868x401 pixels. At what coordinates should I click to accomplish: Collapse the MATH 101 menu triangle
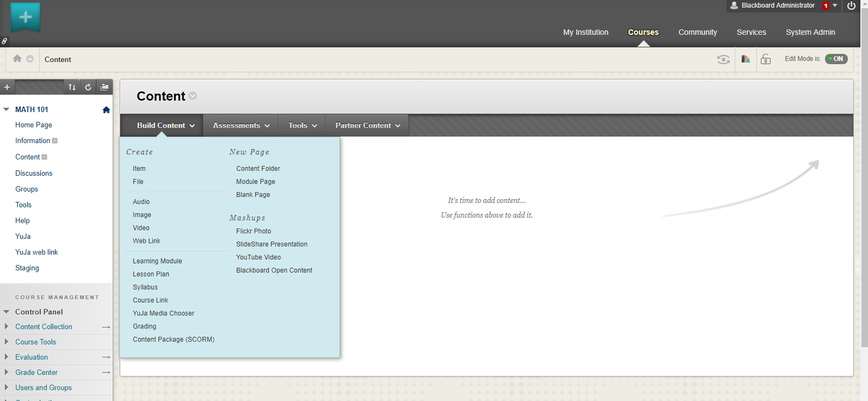coord(7,109)
